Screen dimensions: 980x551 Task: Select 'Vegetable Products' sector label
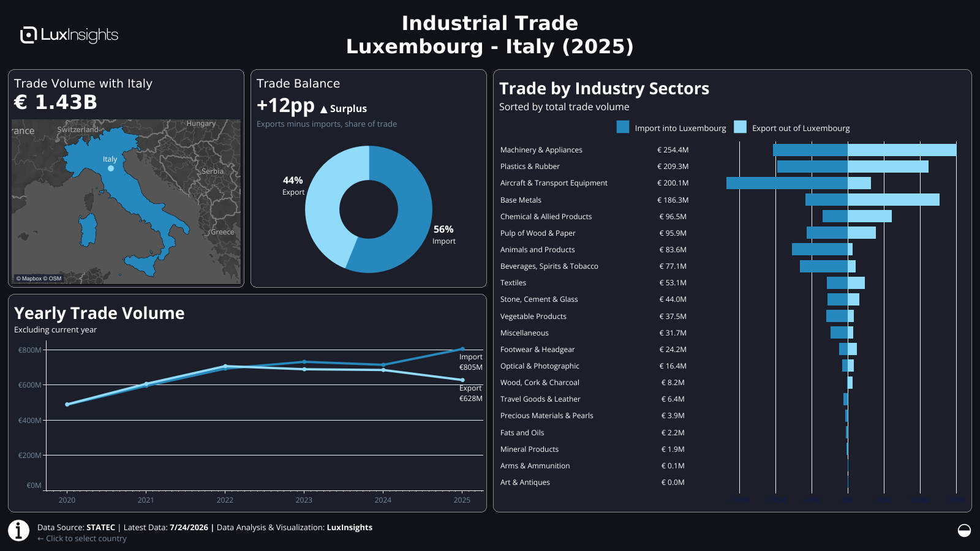point(533,317)
